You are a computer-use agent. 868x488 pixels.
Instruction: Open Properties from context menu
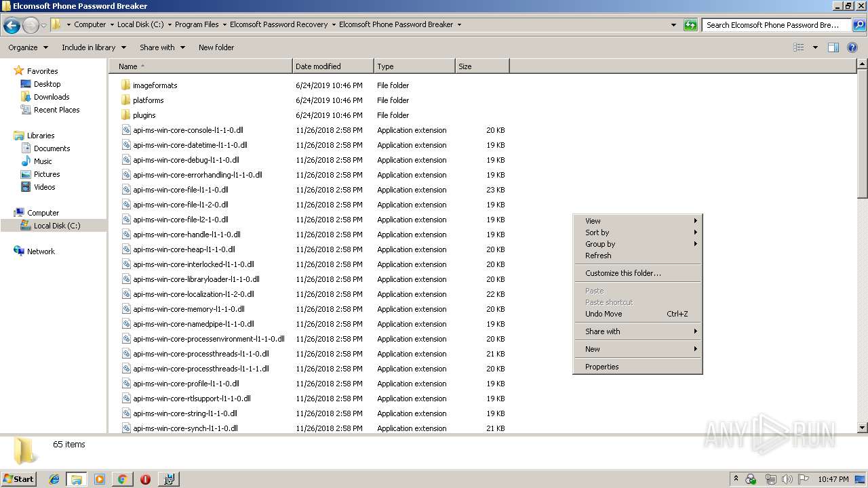[x=637, y=367]
